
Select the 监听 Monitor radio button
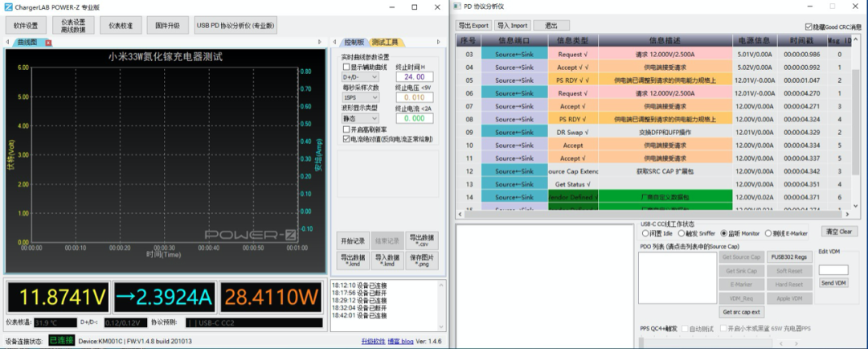(723, 233)
